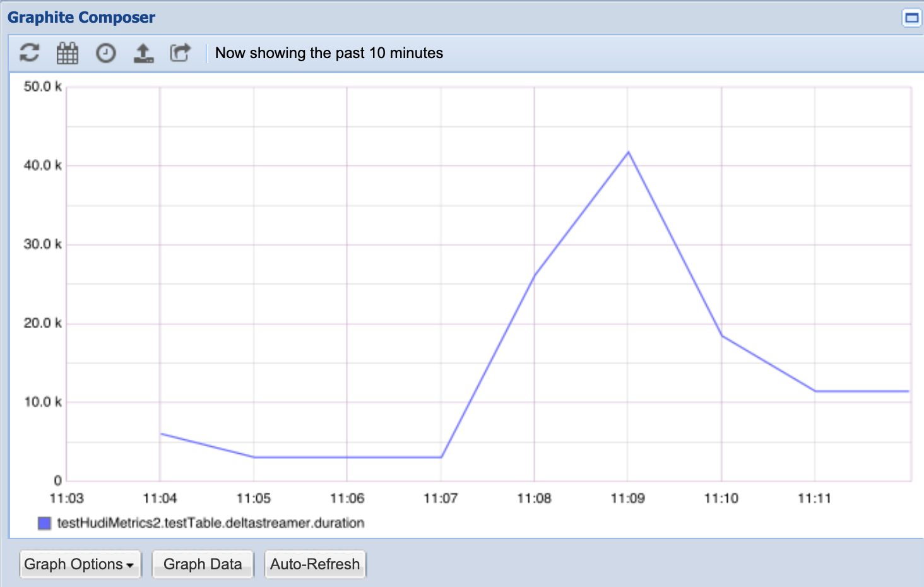Click the 11:11 x-axis time label
924x587 pixels.
click(x=814, y=499)
